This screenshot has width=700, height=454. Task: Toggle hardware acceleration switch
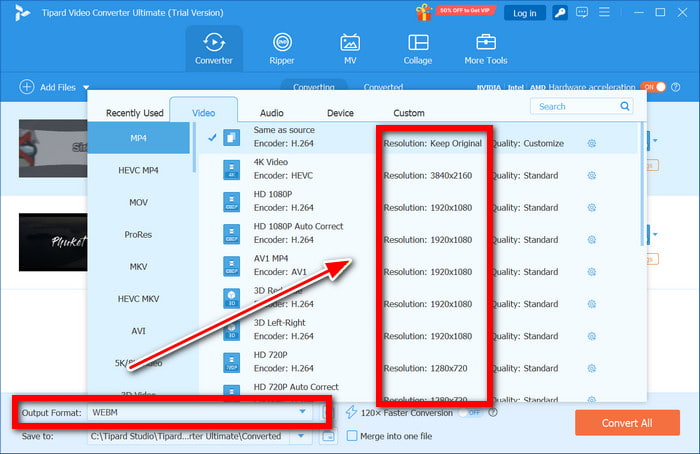pos(653,87)
